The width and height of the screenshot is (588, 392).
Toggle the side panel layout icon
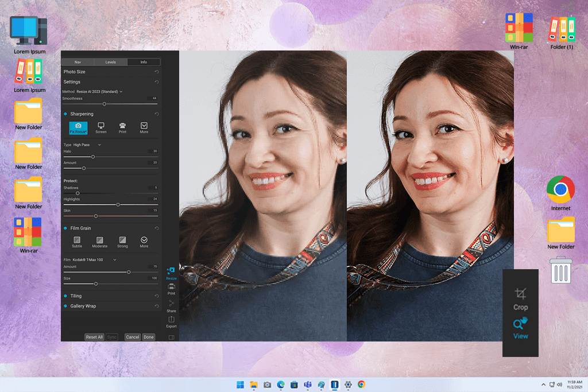[171, 337]
